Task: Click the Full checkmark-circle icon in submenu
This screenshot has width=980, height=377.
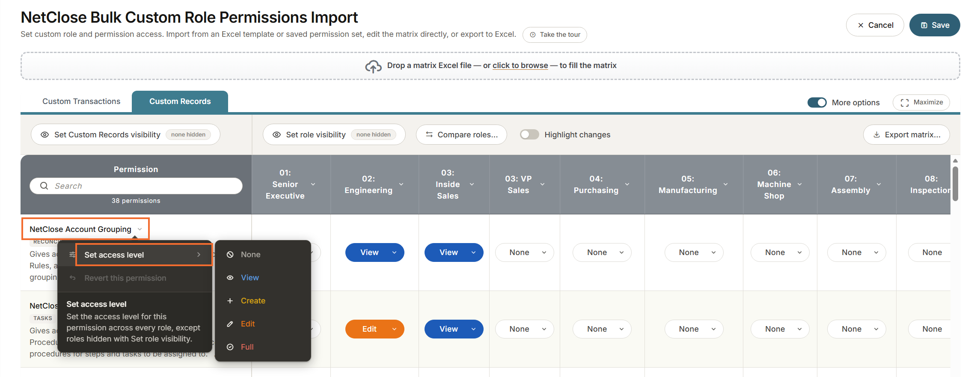Action: [230, 347]
